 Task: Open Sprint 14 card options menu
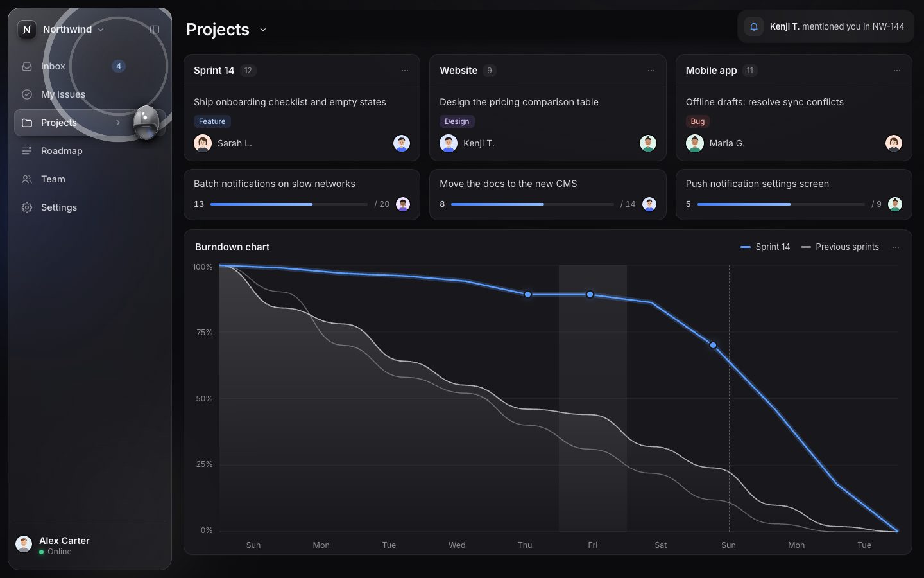(x=405, y=71)
